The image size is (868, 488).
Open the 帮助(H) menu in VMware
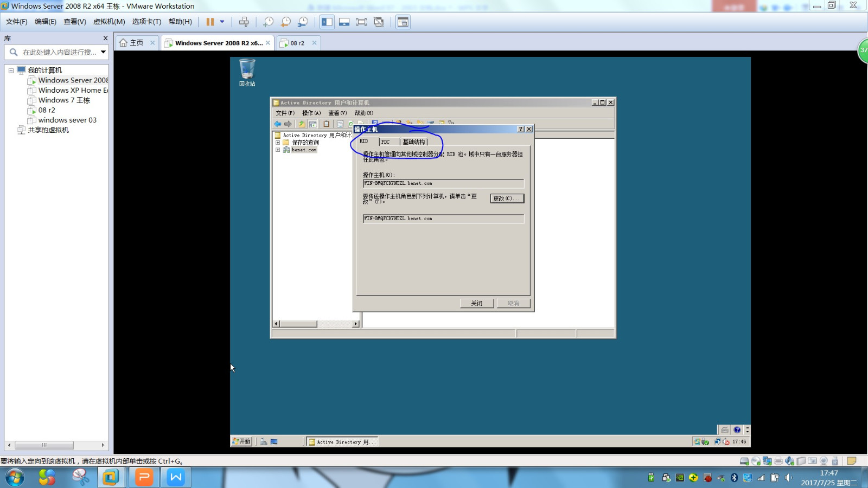[180, 22]
